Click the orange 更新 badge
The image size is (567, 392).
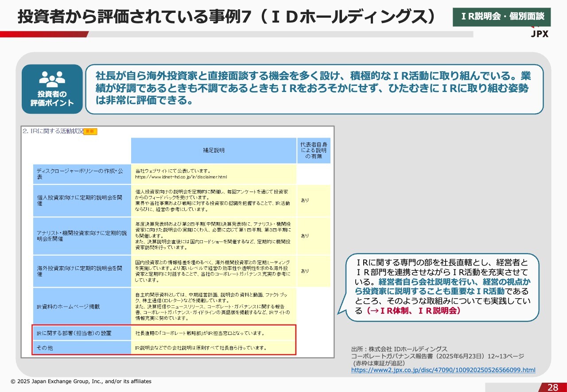[x=90, y=131]
